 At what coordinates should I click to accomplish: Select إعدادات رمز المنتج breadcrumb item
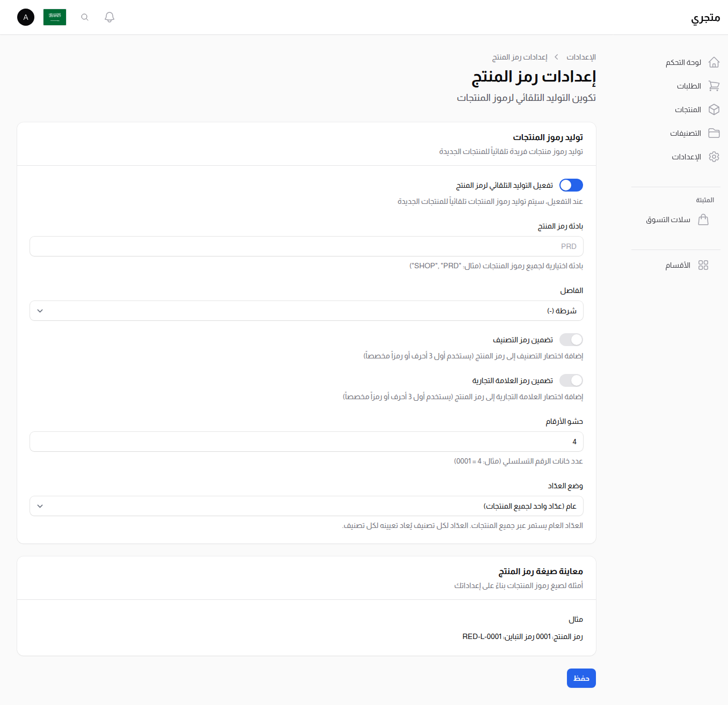click(x=519, y=57)
